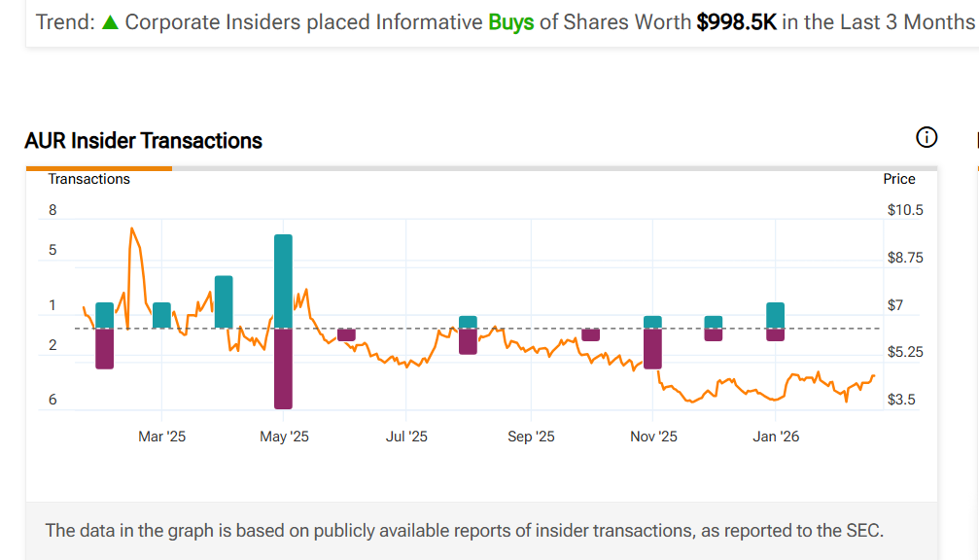Viewport: 979px width, 560px height.
Task: Select the '$998.5K' value in trend banner
Action: (x=736, y=22)
